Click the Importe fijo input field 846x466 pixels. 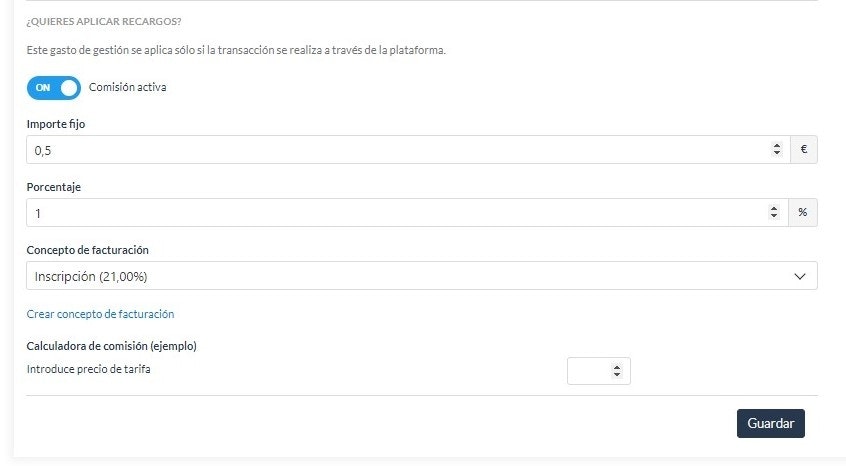click(408, 150)
